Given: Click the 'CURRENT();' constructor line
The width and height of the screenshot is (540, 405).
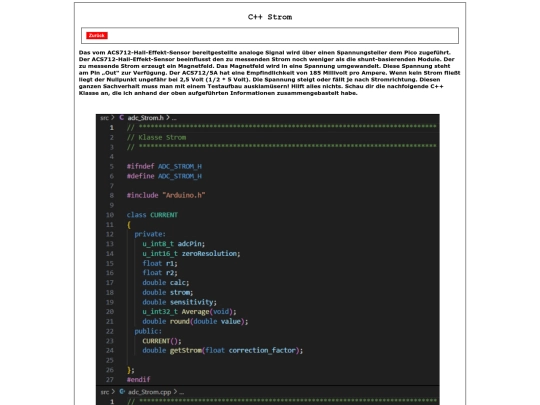Looking at the screenshot, I should tap(162, 341).
